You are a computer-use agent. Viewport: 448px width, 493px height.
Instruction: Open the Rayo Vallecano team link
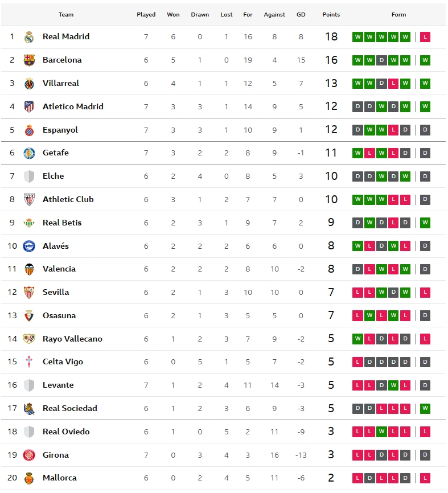(x=72, y=339)
